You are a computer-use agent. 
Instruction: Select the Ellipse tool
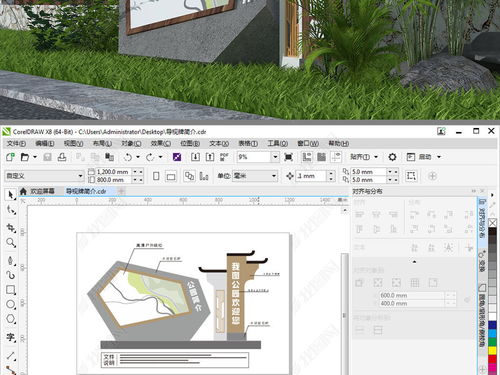11,304
